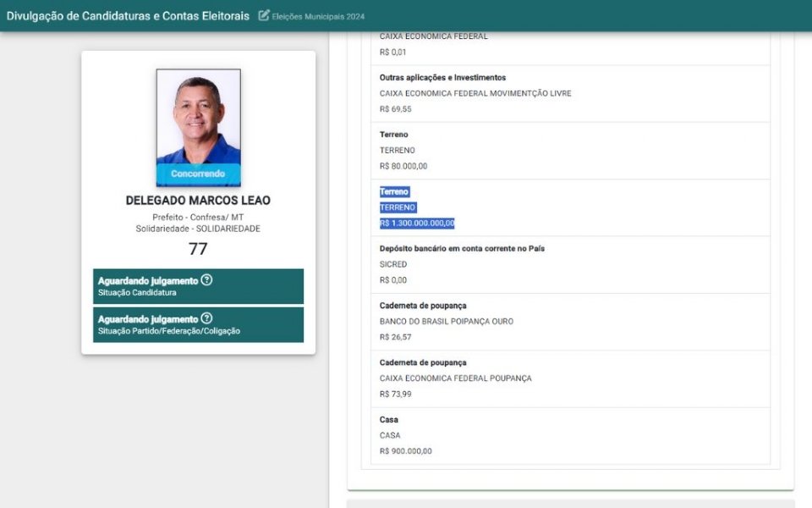812x508 pixels.
Task: Click the candidate's profile photo
Action: (198, 117)
